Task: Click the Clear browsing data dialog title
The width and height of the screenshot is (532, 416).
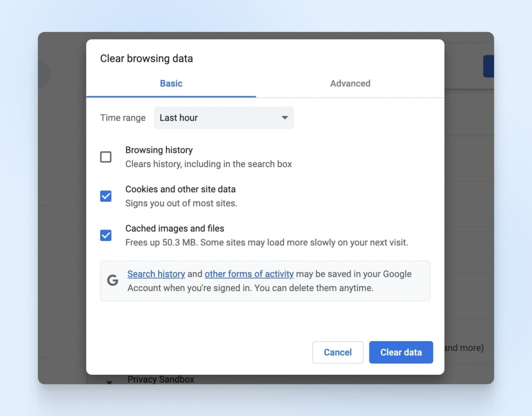Action: (x=146, y=59)
